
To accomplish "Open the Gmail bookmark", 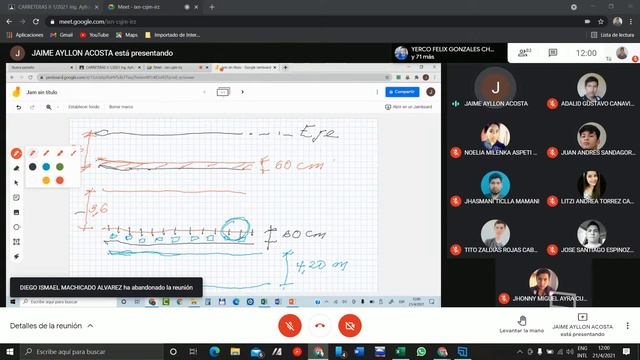I will tap(62, 35).
